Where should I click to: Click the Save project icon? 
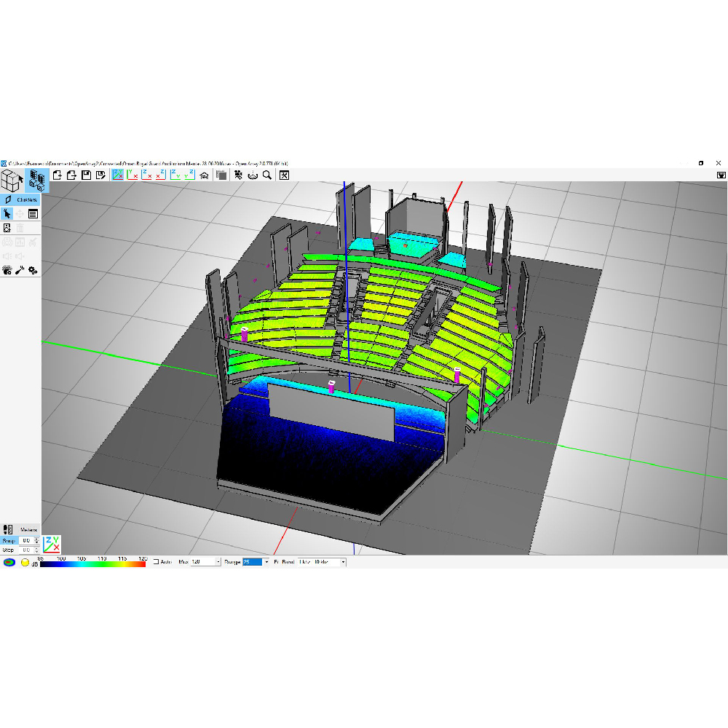(x=86, y=175)
